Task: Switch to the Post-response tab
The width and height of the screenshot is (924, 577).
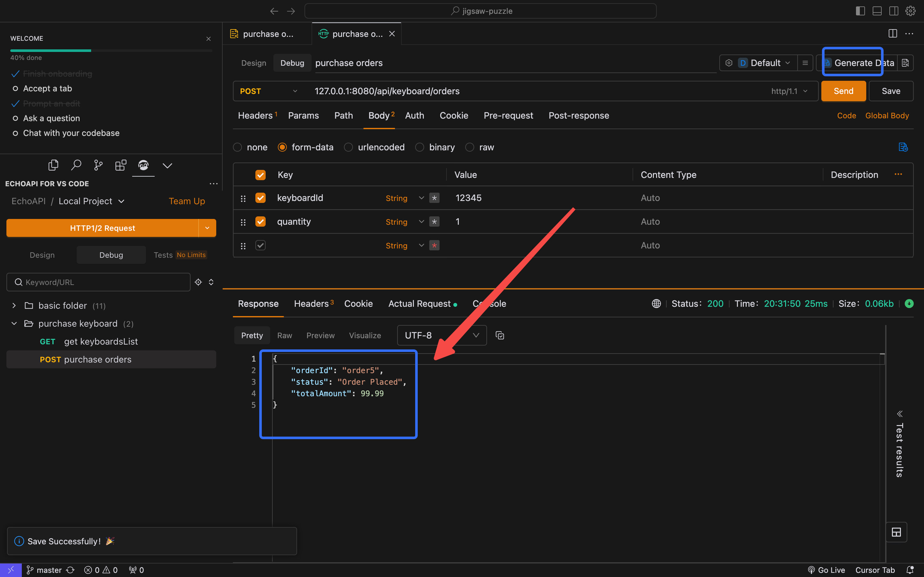Action: coord(579,115)
